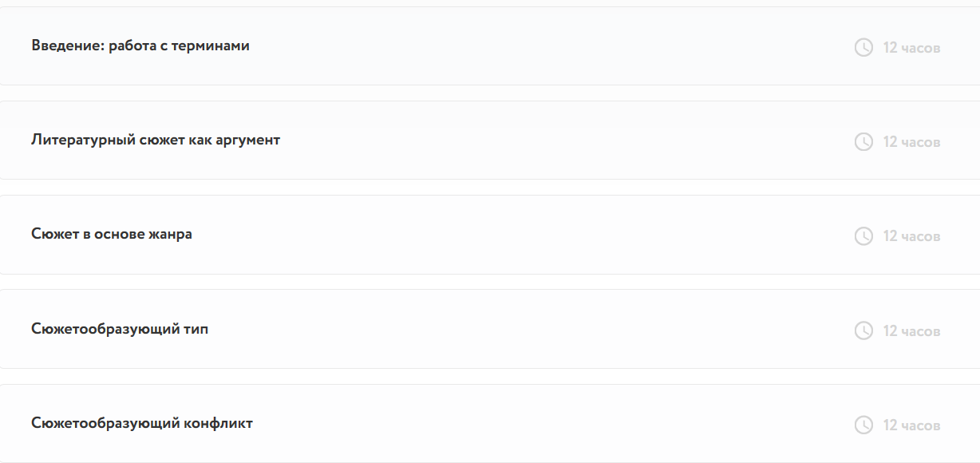Open the "Сюжетообразующий тип" module title

[x=120, y=328]
